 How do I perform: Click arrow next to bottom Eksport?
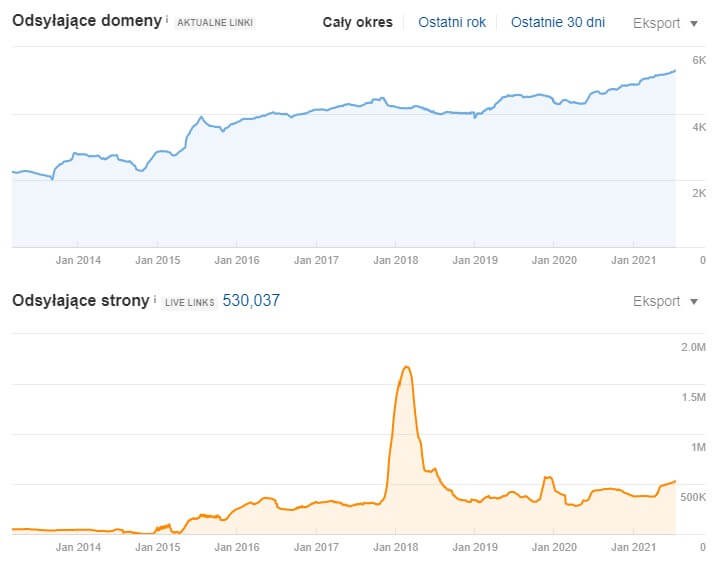[694, 301]
